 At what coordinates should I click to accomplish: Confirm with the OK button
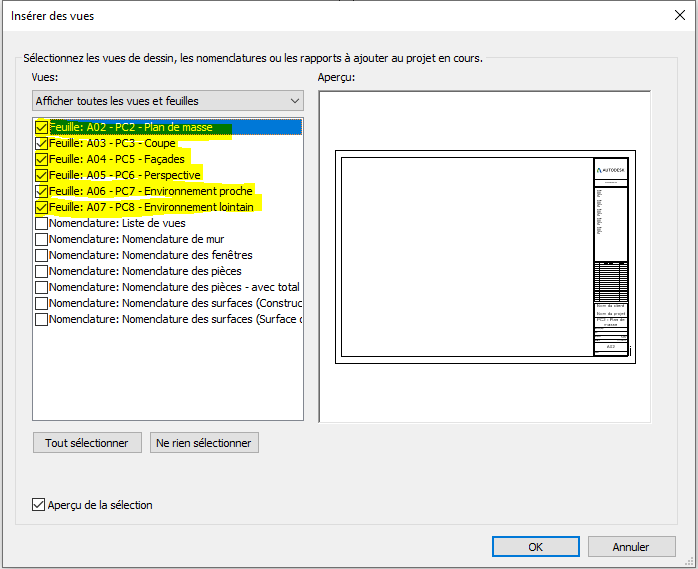tap(536, 547)
